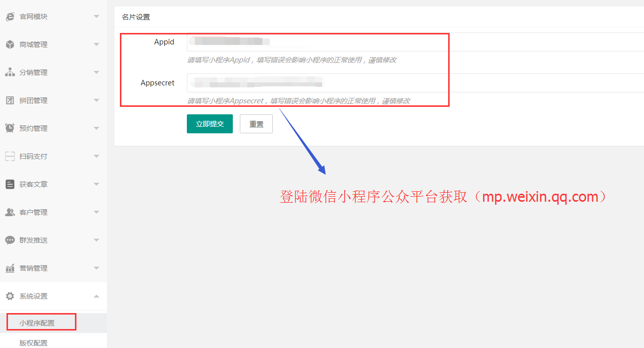Expand the 官网模块 dropdown arrow
The width and height of the screenshot is (644, 348).
pos(96,16)
